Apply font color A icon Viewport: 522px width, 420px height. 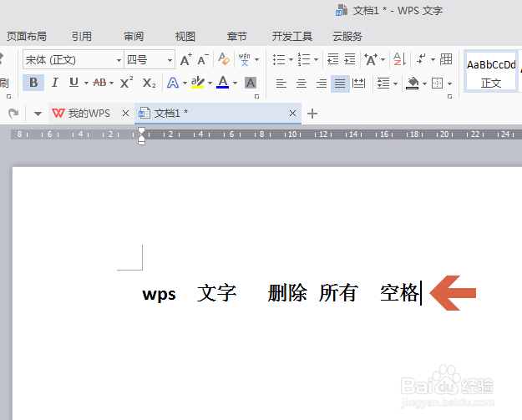click(x=223, y=82)
